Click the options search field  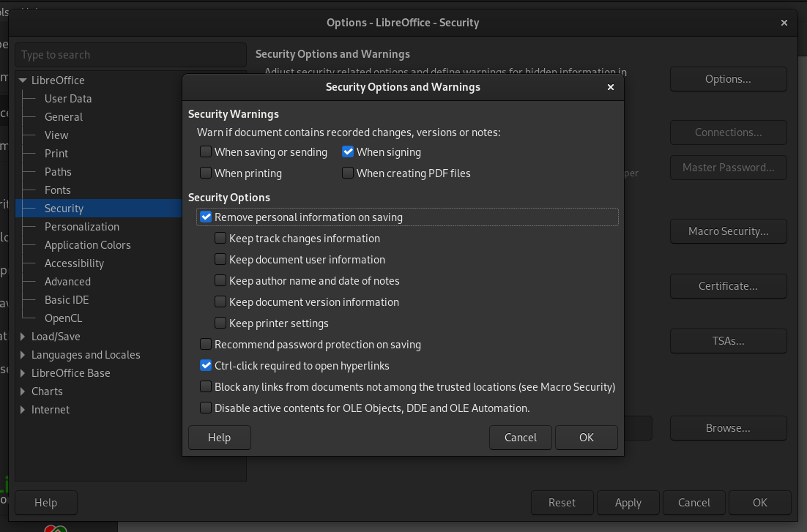click(130, 55)
